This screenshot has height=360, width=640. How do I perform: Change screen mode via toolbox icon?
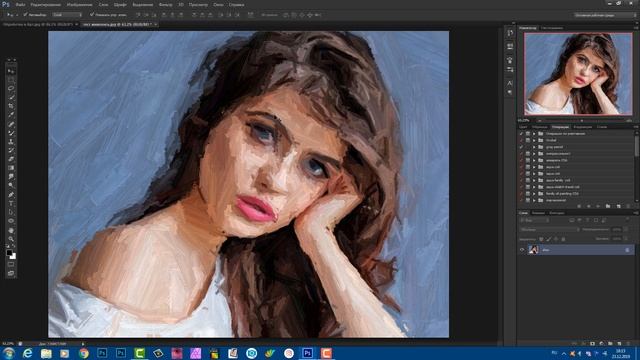coord(11,273)
